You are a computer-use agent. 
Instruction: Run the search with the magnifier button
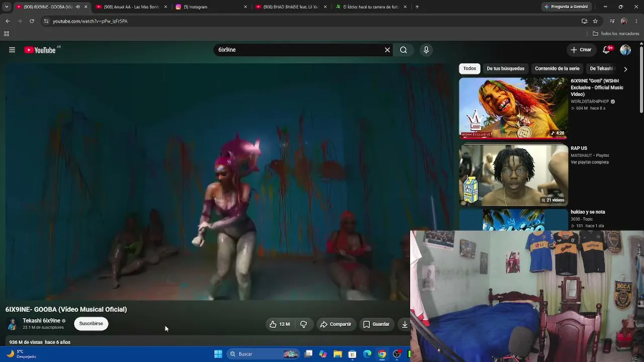[x=404, y=50]
